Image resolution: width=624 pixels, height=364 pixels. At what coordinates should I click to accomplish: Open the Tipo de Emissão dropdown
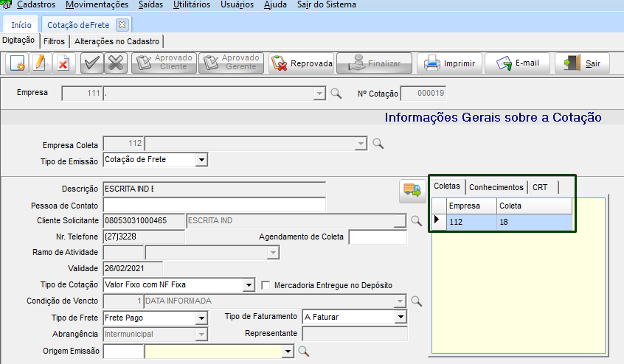tap(201, 160)
